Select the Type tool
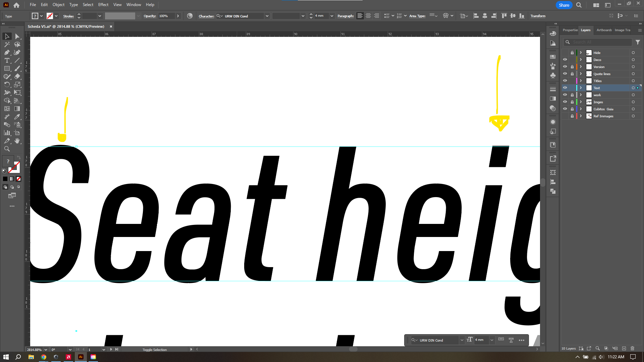The image size is (644, 362). 7,61
